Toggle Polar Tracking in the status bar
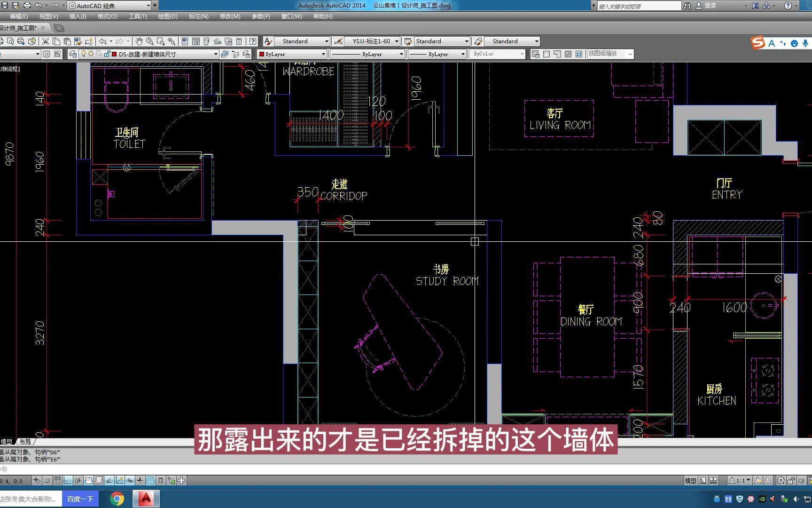 pyautogui.click(x=78, y=480)
